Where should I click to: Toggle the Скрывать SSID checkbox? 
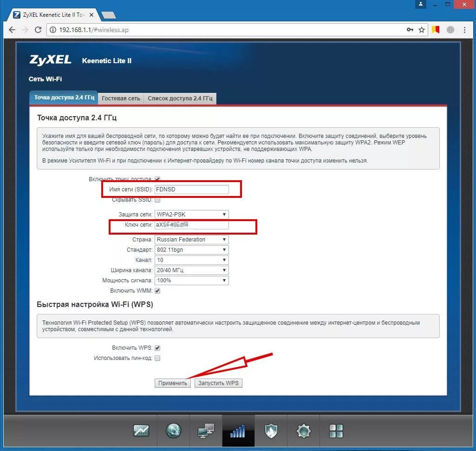tap(157, 200)
